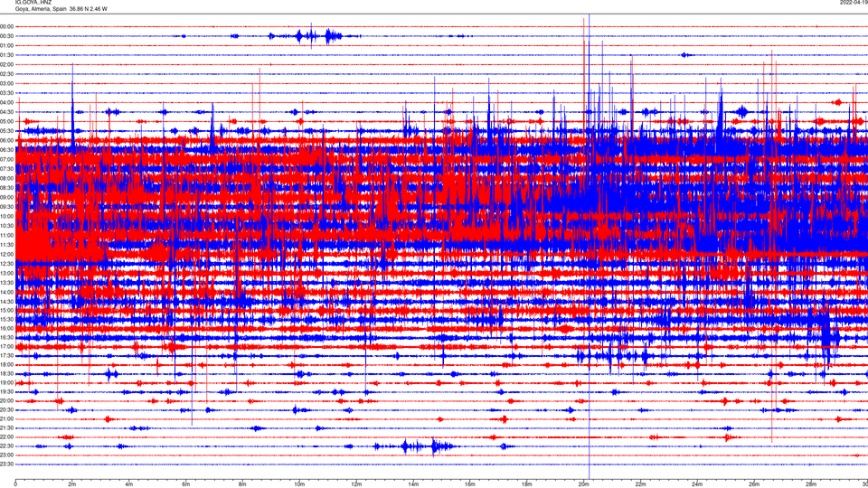
Task: Choose the 15:00 trace label
Action: pos(6,310)
